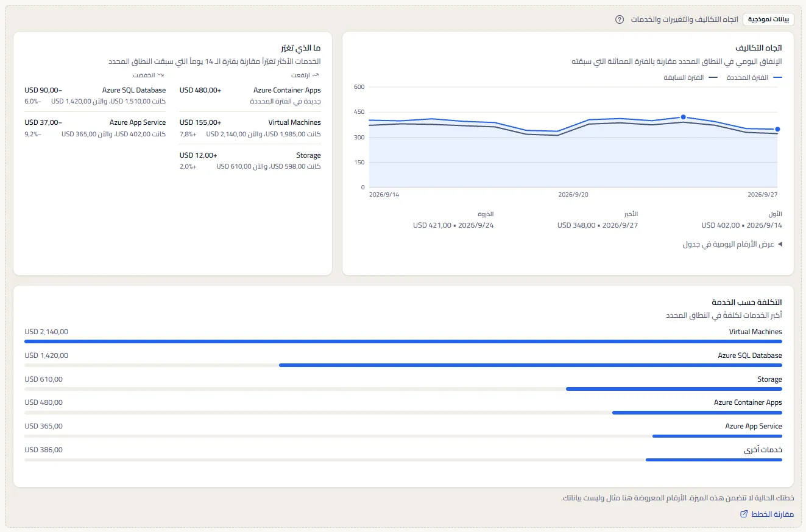Click the USD 365,00 App Service total

point(43,426)
